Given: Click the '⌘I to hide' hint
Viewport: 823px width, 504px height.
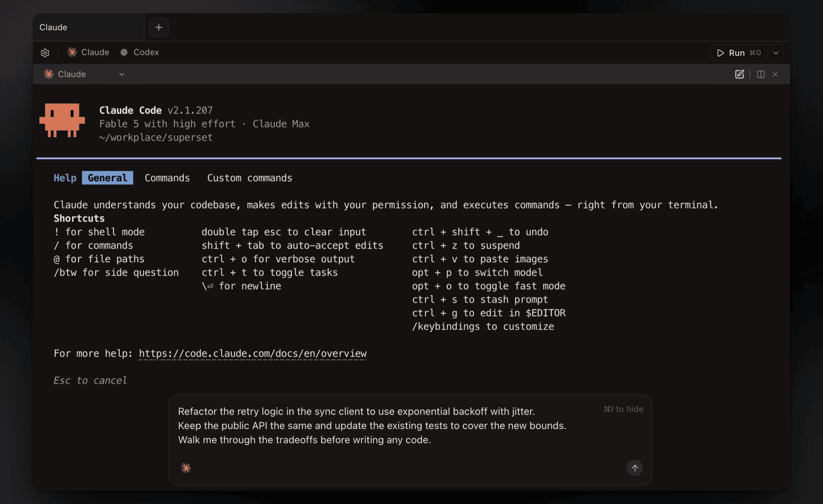Looking at the screenshot, I should point(623,409).
